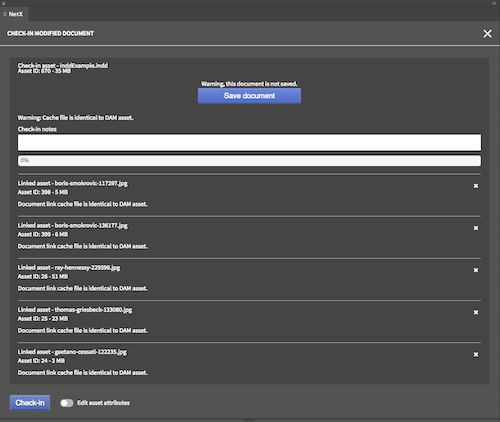Focus the Check-in notes text field
This screenshot has width=500, height=422.
click(249, 143)
